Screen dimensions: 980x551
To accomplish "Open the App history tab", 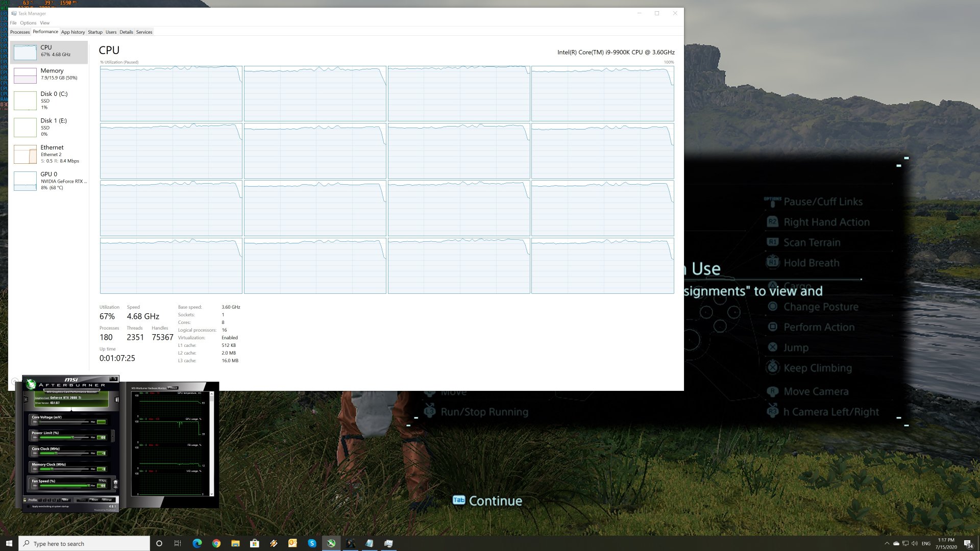I will click(x=73, y=32).
